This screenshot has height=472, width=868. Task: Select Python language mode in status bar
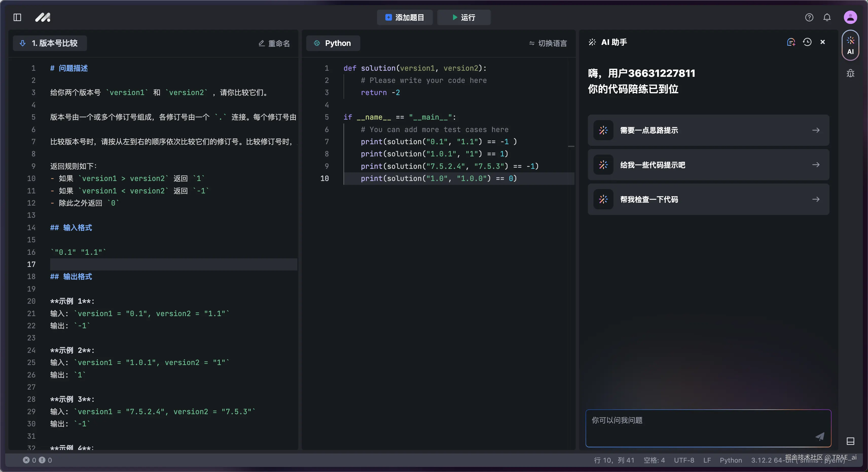click(x=731, y=460)
